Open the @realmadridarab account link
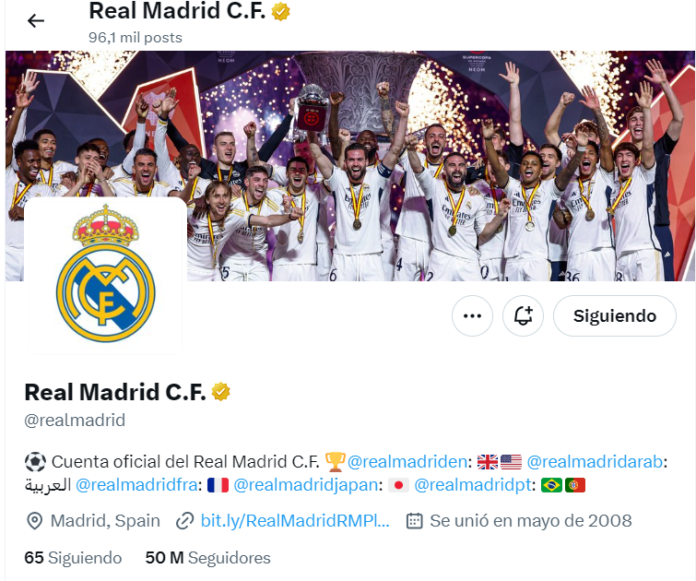The height and width of the screenshot is (581, 696). (x=595, y=462)
